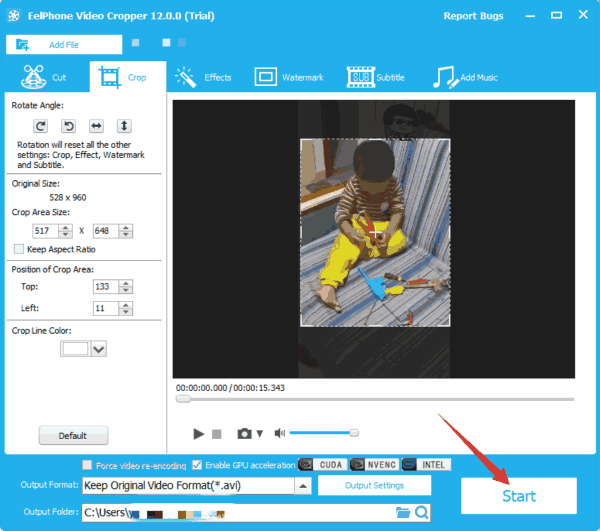Open the Watermark tab
This screenshot has width=600, height=531.
point(289,77)
